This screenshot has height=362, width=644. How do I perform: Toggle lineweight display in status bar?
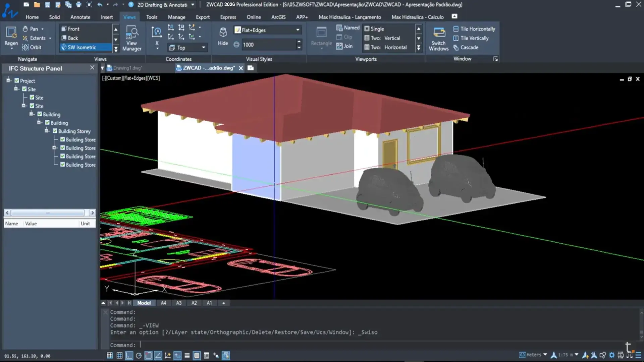pos(187,356)
